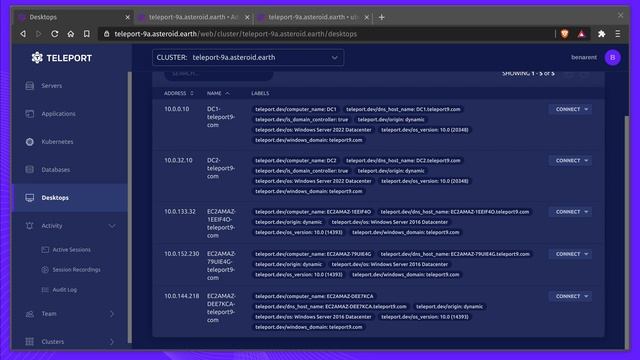The width and height of the screenshot is (640, 360).
Task: Click the Session Recordings icon
Action: point(45,269)
